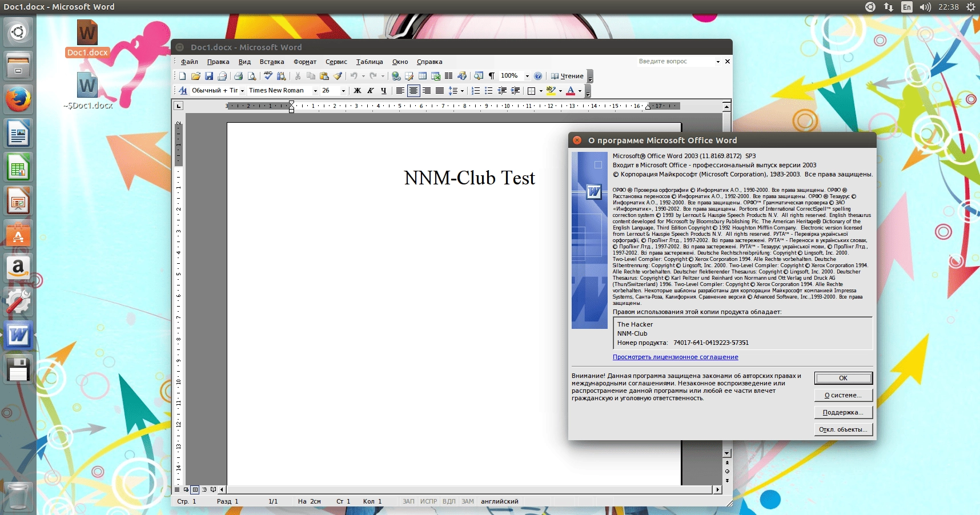This screenshot has width=980, height=515.
Task: Expand the borders dropdown arrow
Action: [541, 91]
